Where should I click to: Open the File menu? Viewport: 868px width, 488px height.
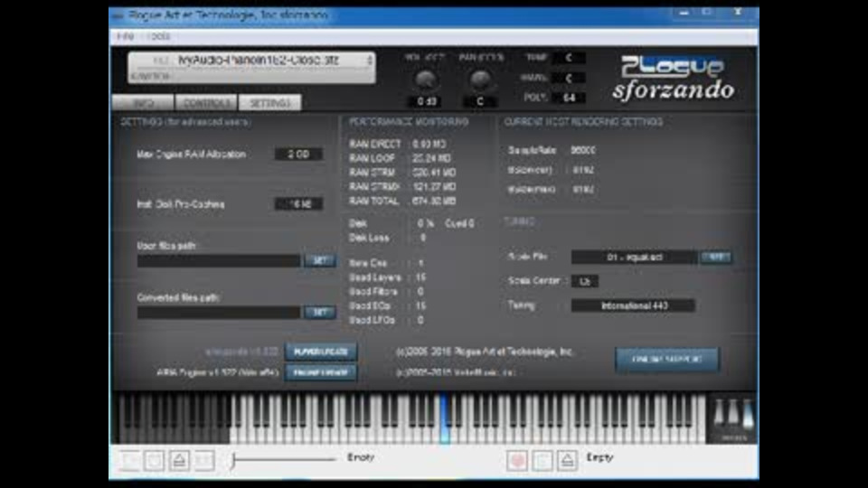coord(125,36)
